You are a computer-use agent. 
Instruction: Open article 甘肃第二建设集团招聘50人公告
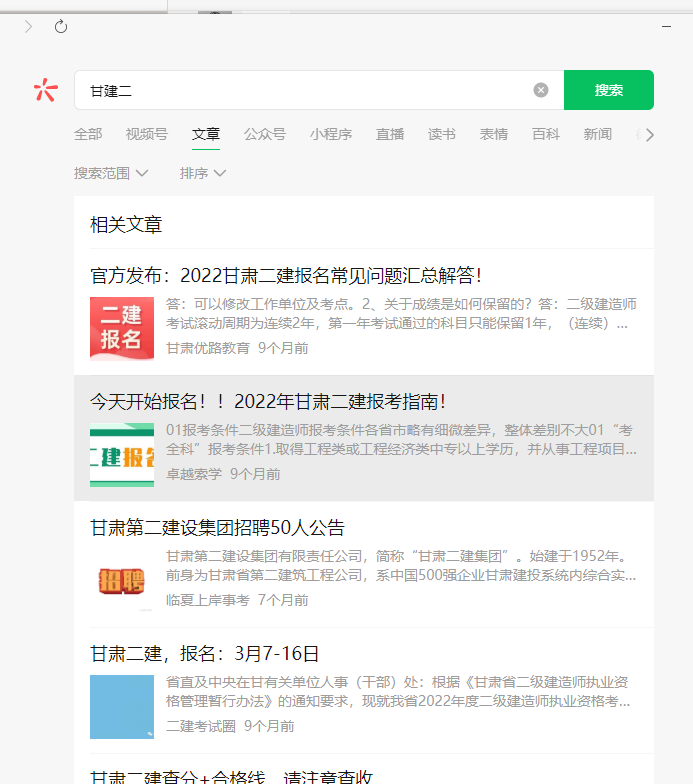(218, 528)
